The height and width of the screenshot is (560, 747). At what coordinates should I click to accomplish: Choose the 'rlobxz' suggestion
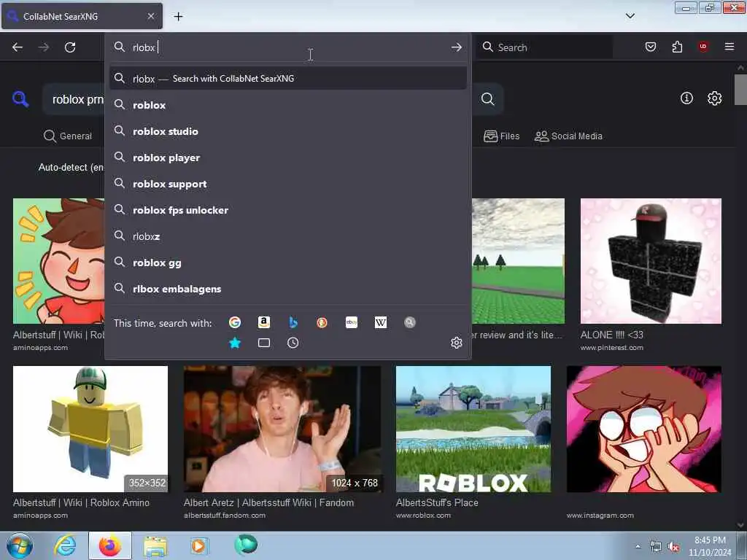pyautogui.click(x=288, y=236)
